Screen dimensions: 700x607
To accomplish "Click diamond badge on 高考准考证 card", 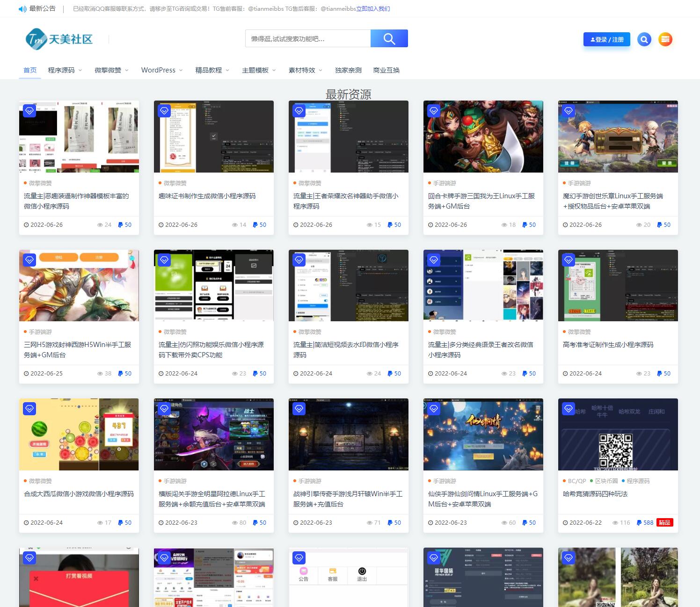I will click(569, 260).
